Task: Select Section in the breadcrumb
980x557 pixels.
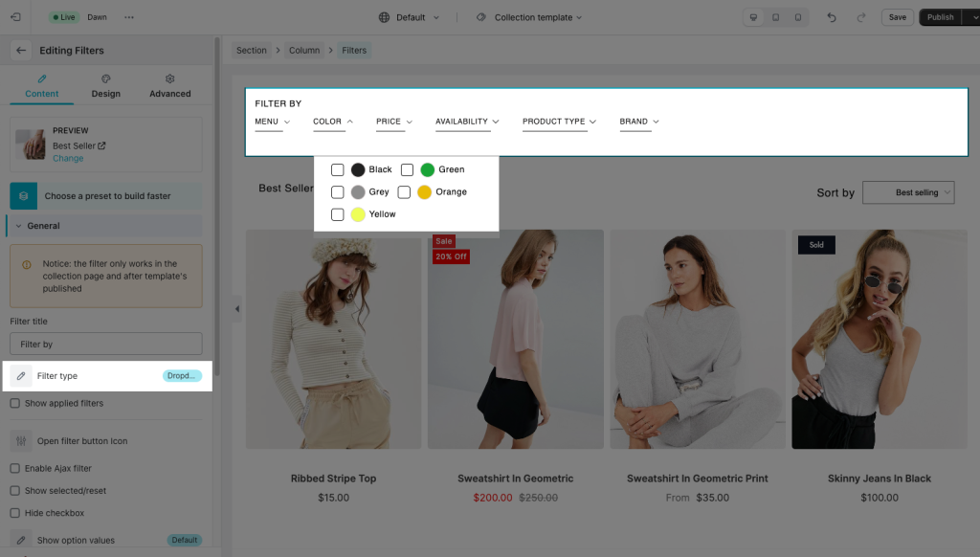Action: tap(252, 50)
